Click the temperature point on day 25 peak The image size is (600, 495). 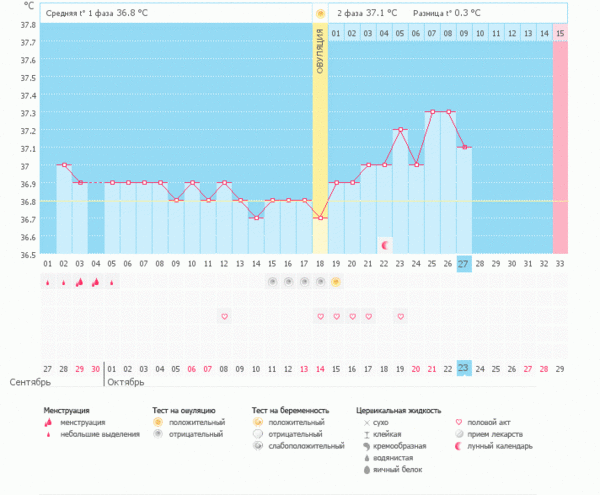[x=432, y=112]
